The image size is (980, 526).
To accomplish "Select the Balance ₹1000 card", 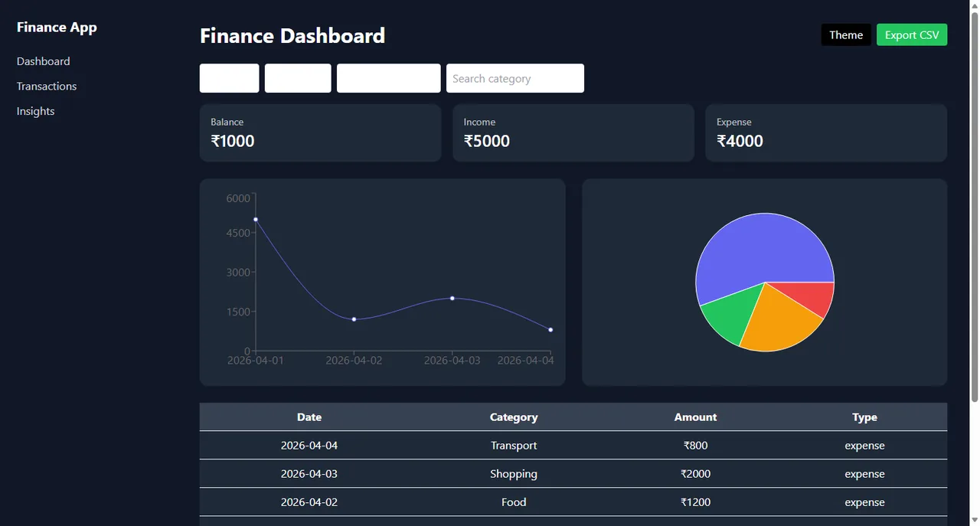I will (321, 133).
